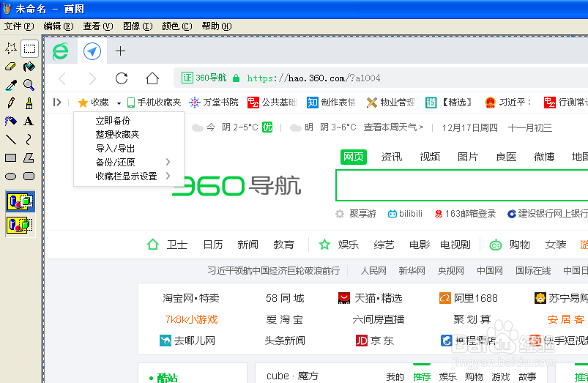Go to the browser home page icon
The width and height of the screenshot is (588, 383).
point(152,78)
